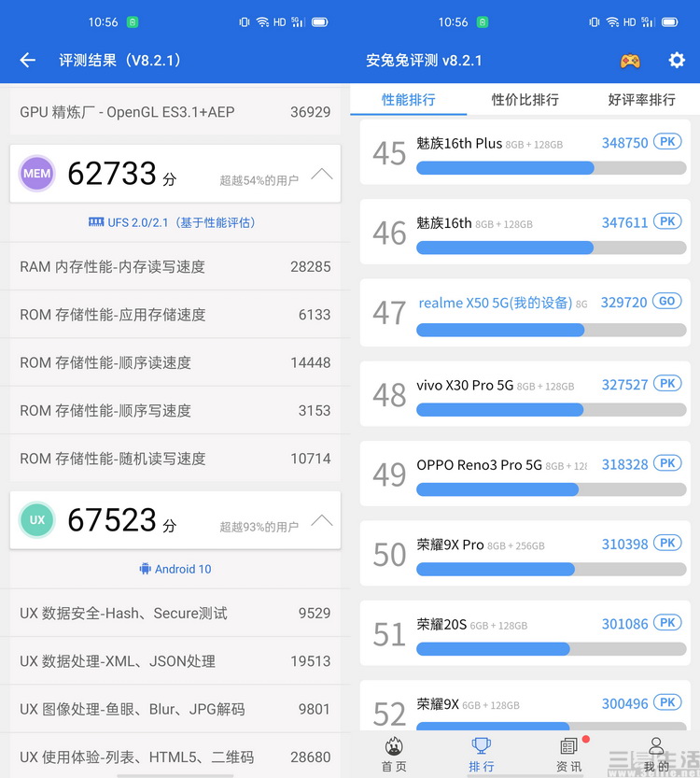The height and width of the screenshot is (778, 700).
Task: Tap vibrate icon in right status bar
Action: (x=594, y=21)
